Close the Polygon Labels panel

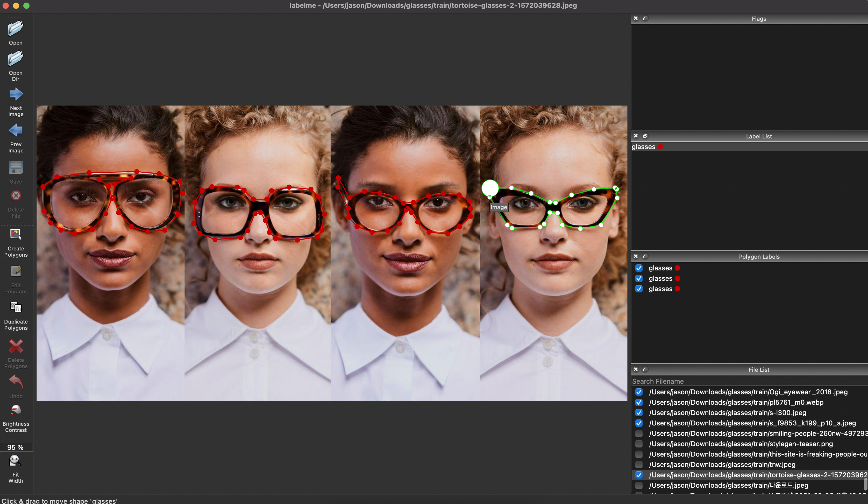point(636,256)
